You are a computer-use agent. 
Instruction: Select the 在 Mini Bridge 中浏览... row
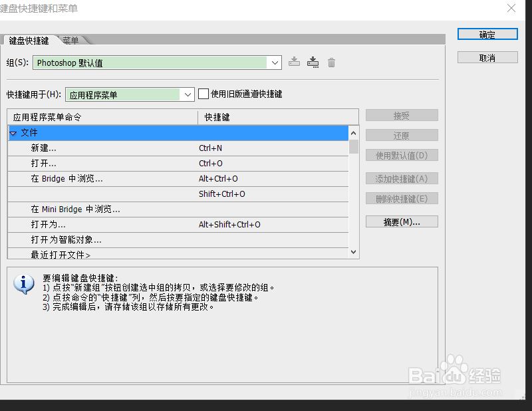pos(178,209)
